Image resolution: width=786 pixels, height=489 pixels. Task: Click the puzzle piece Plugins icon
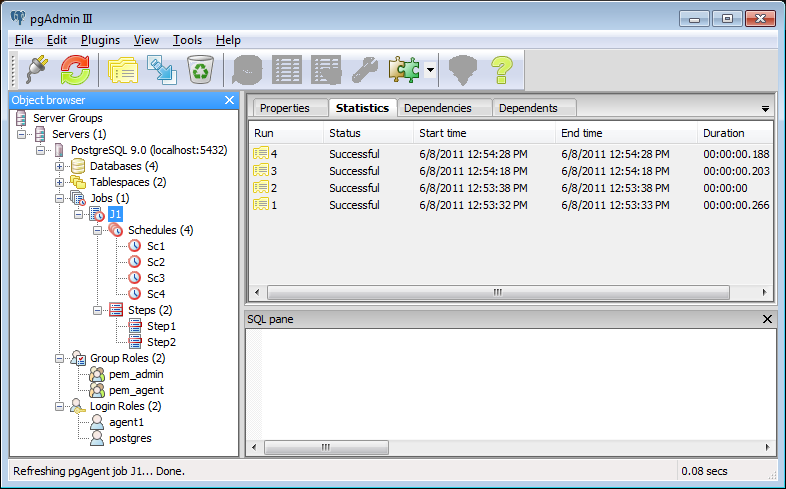coord(405,70)
